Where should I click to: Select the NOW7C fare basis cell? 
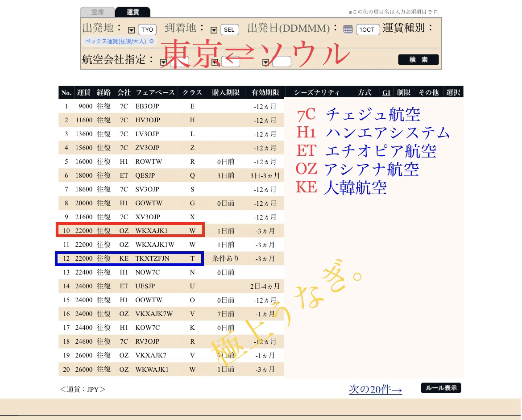point(148,272)
